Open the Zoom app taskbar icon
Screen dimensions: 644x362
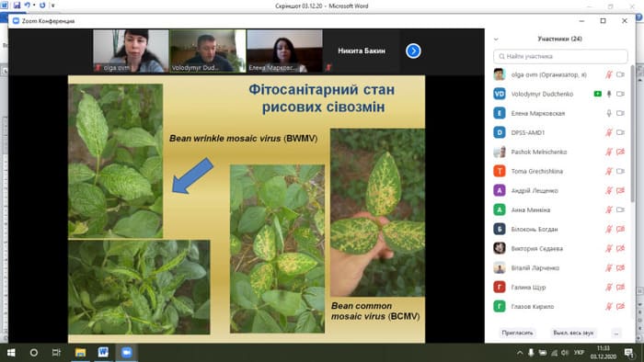127,353
